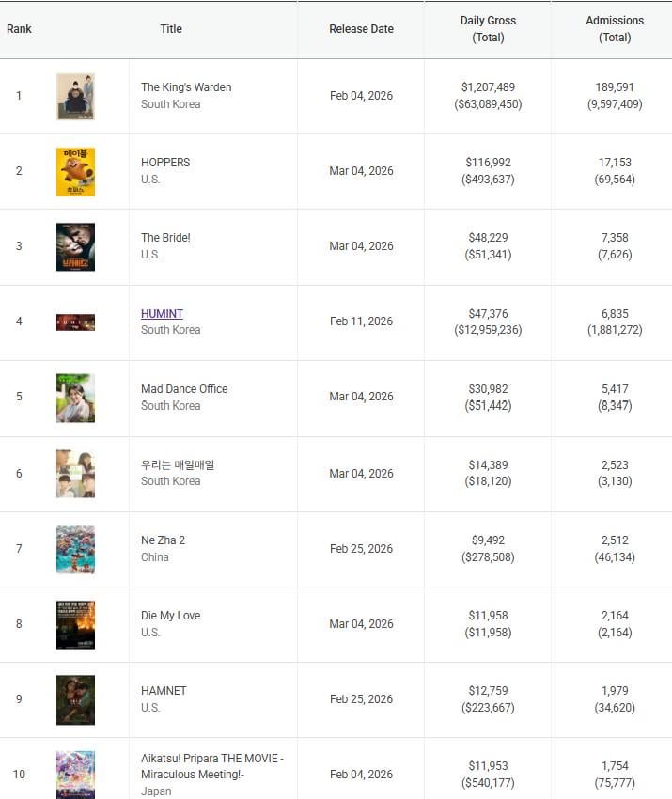Open the HOPPERS title link
Screen dimensions: 672x799
pyautogui.click(x=165, y=163)
